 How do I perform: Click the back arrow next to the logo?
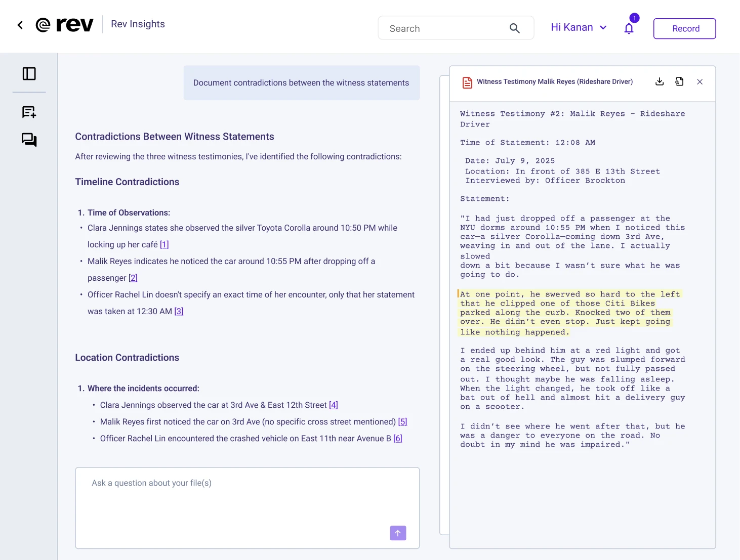(x=20, y=24)
